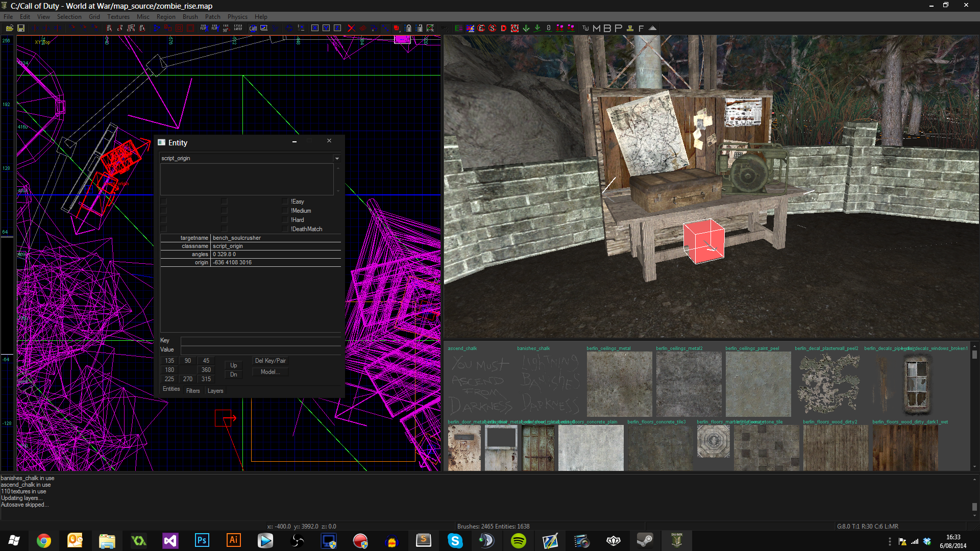The height and width of the screenshot is (551, 980).
Task: Click the Tw toolbar icon
Action: 585,28
